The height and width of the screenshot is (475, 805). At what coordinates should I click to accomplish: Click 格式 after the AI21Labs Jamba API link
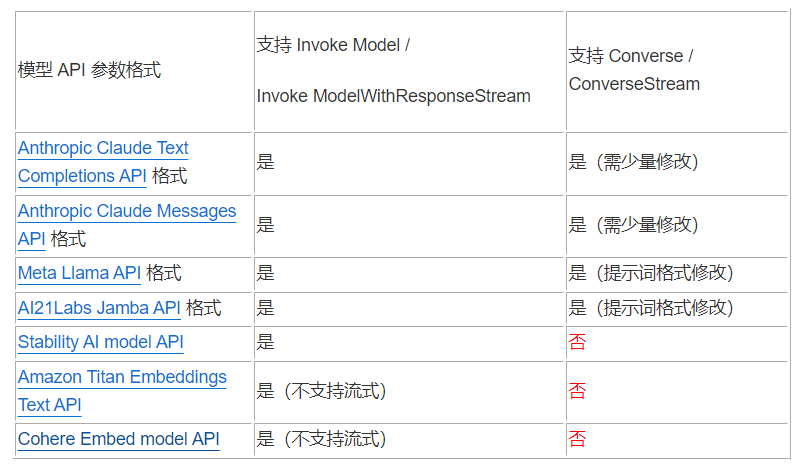[203, 308]
